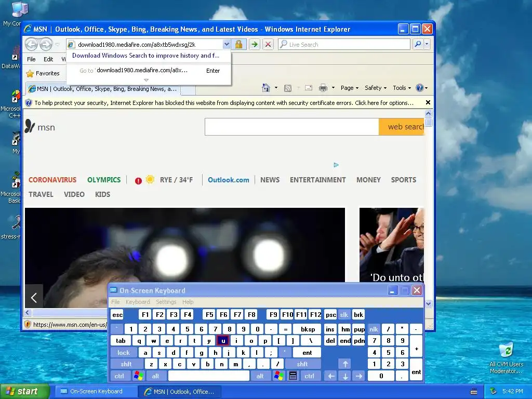This screenshot has height=399, width=532.
Task: Select the MSN browser tab
Action: pyautogui.click(x=103, y=89)
